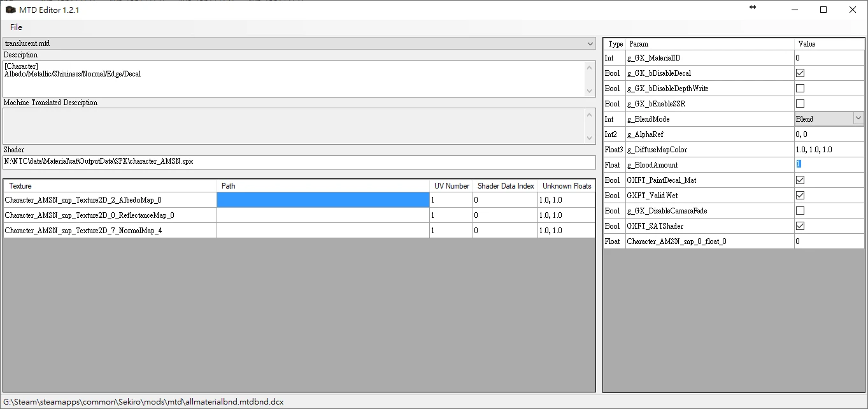Image resolution: width=868 pixels, height=409 pixels.
Task: Toggle the GXFT_ValidWet checkbox
Action: coord(800,196)
